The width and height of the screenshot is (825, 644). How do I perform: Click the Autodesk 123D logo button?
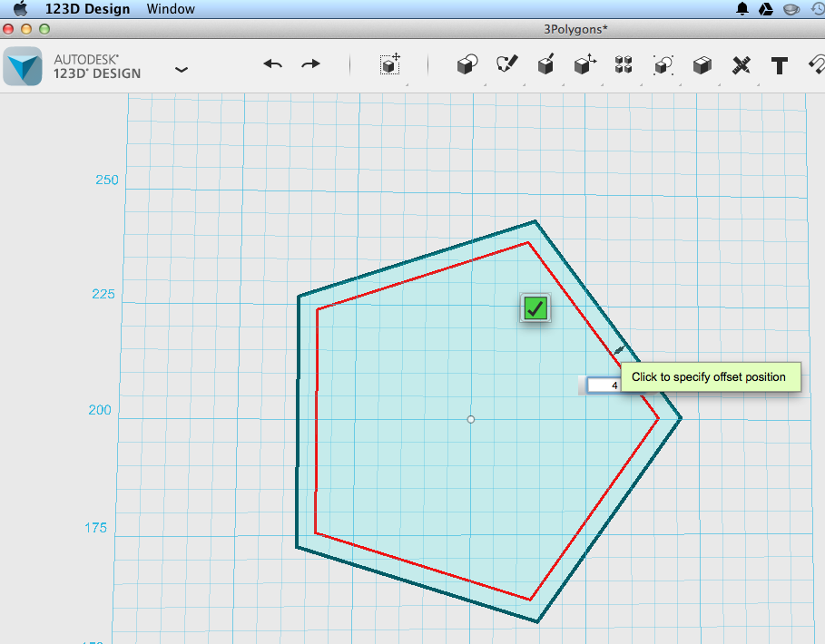pyautogui.click(x=23, y=66)
